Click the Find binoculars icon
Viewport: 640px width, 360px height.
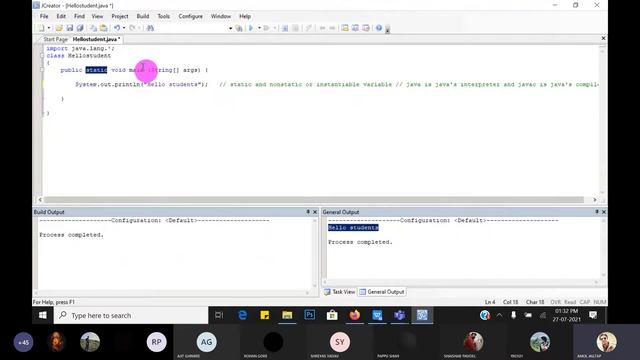click(150, 28)
